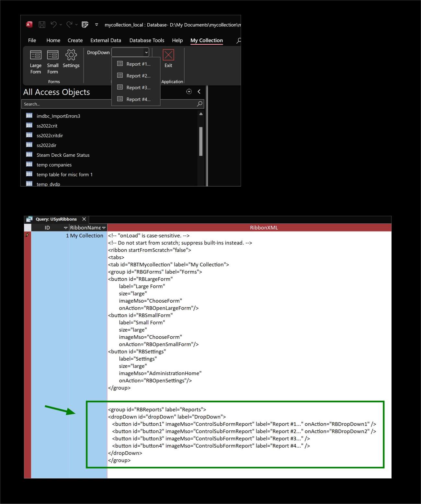Expand Customize Quick Access Toolbar arrow
Viewport: 421px width, 504px height.
point(97,25)
